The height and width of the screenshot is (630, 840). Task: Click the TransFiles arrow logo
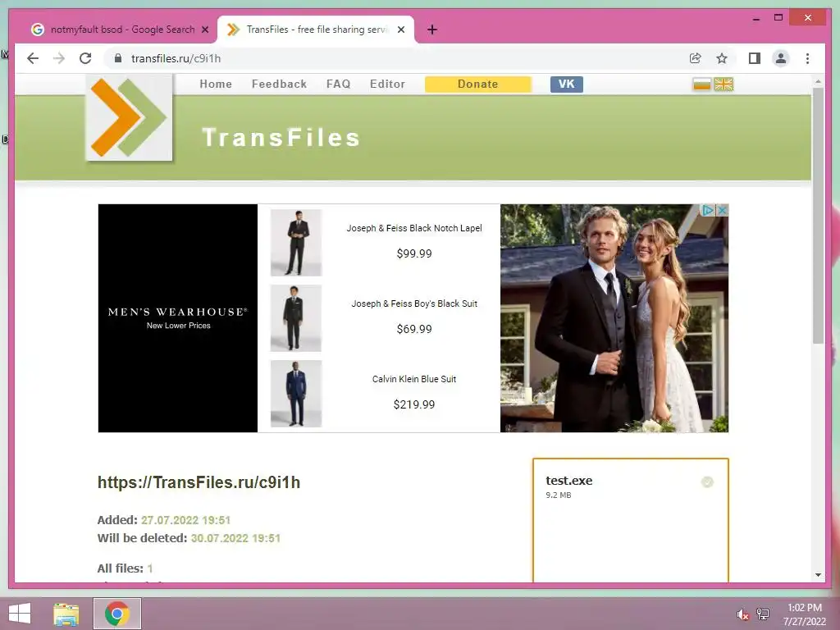coord(129,117)
